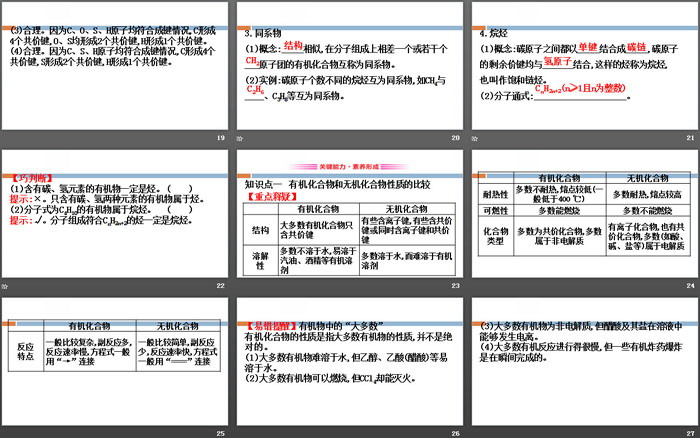Click the animation star icon under slide 22
Image resolution: width=700 pixels, height=438 pixels.
[4, 286]
